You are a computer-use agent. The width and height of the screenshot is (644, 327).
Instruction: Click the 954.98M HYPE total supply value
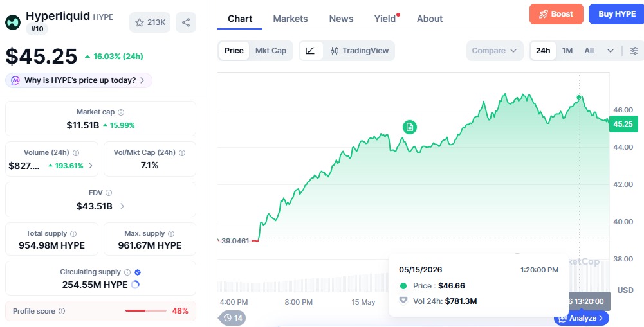point(51,245)
